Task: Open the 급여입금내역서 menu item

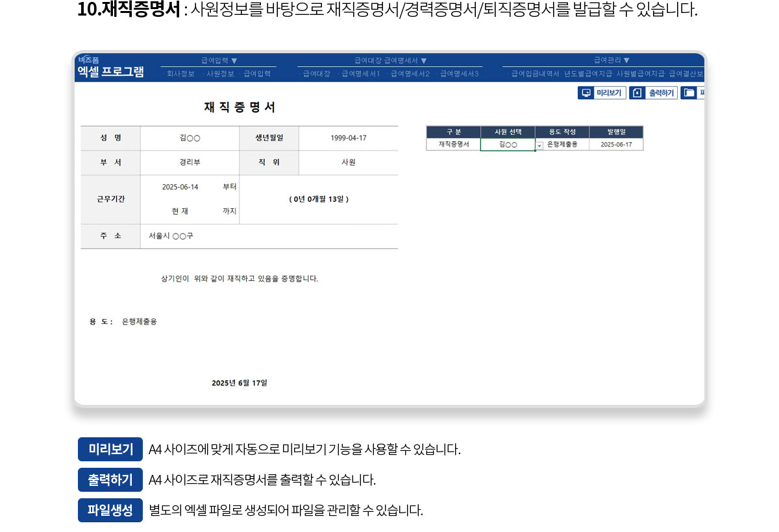Action: [x=534, y=74]
